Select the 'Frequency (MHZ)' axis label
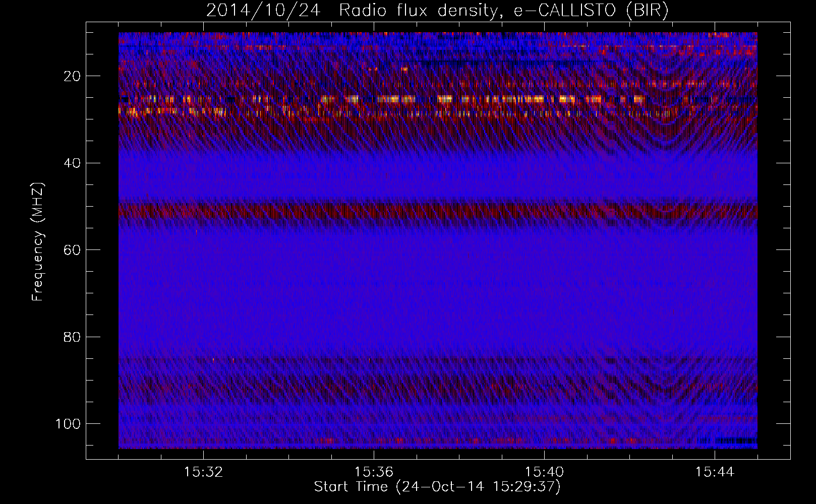Image resolution: width=816 pixels, height=504 pixels. 38,242
